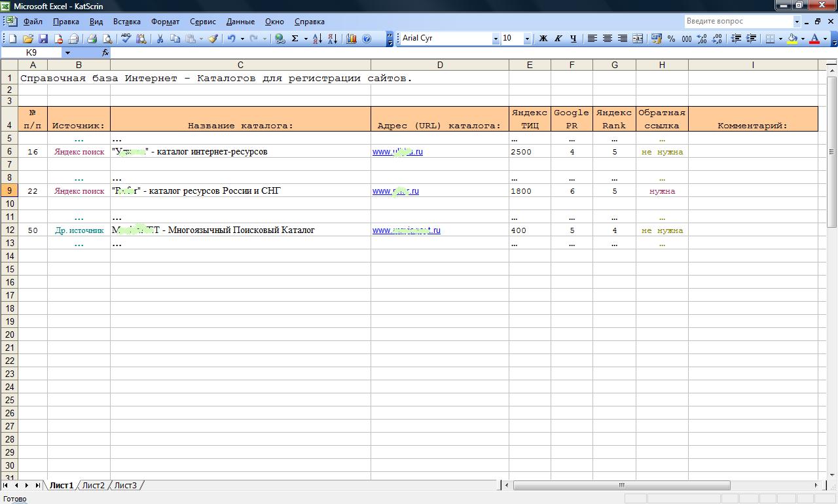Align text right
Screen dimensions: 838x504
point(622,39)
